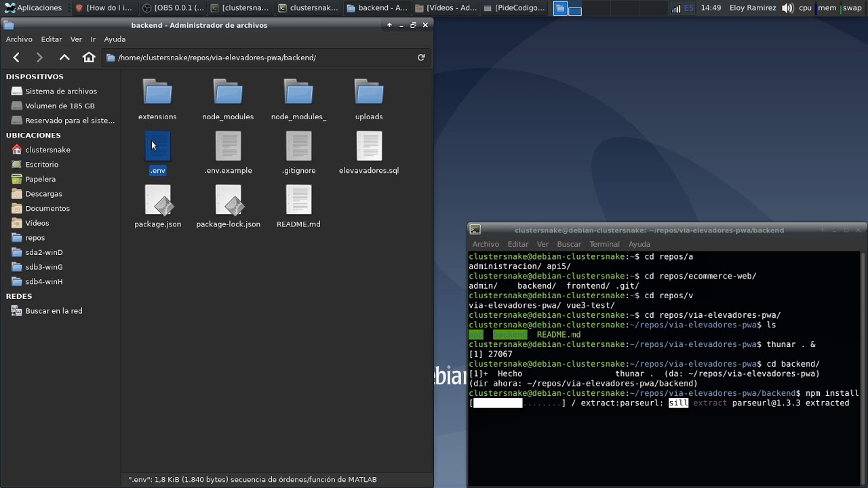Open the terminal's Buscar menu
This screenshot has width=868, height=488.
coord(569,244)
